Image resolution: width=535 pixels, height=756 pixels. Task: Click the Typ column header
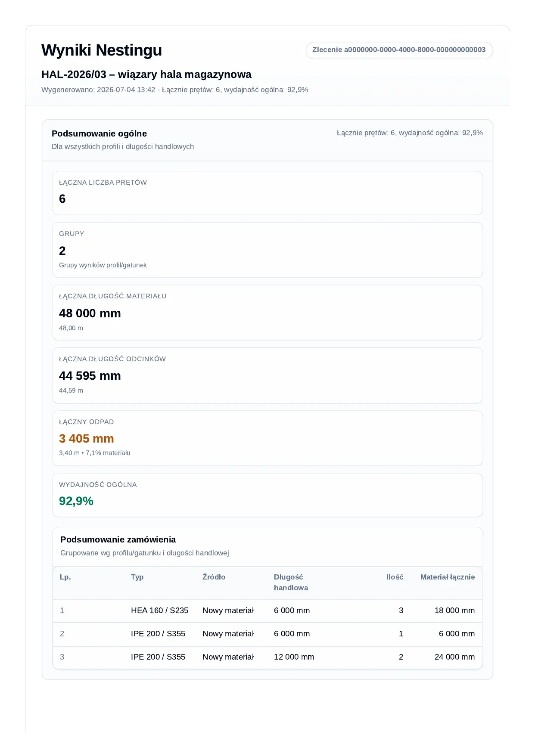point(137,577)
